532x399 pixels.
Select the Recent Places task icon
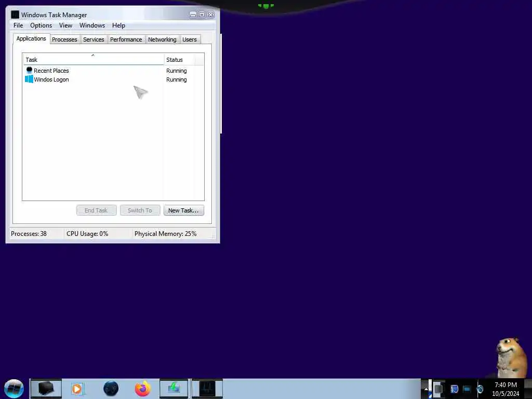(29, 70)
